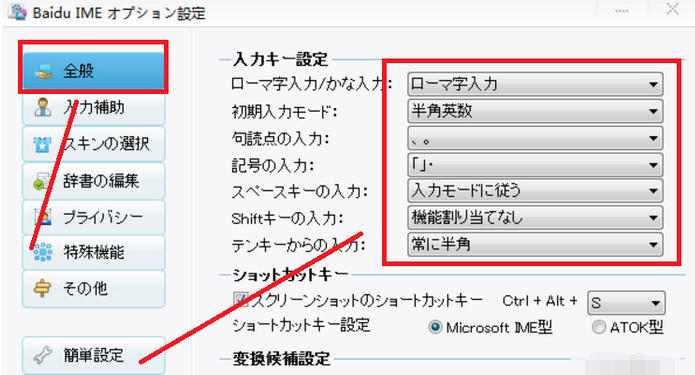695x375 pixels.
Task: Select the 全般 hand icon in sidebar
Action: [44, 71]
